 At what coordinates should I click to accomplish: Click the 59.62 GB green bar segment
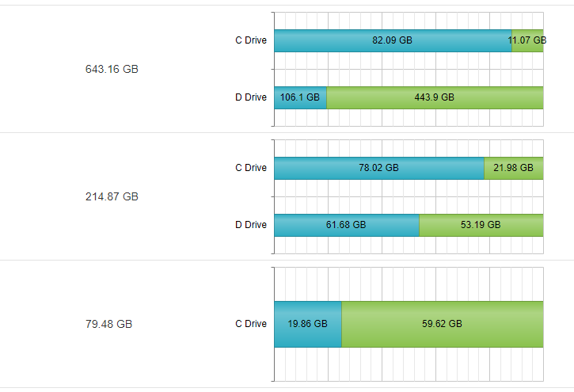(442, 324)
